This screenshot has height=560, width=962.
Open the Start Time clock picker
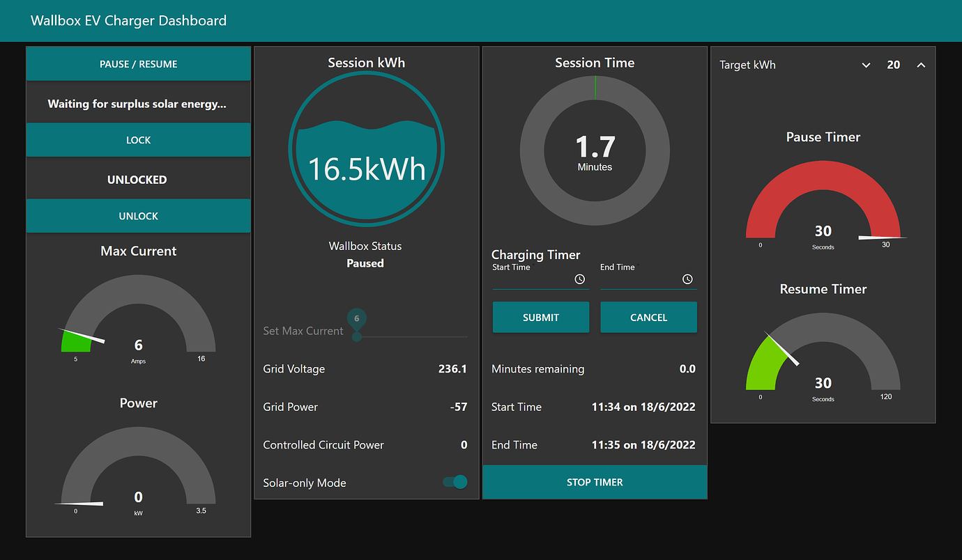(x=579, y=279)
